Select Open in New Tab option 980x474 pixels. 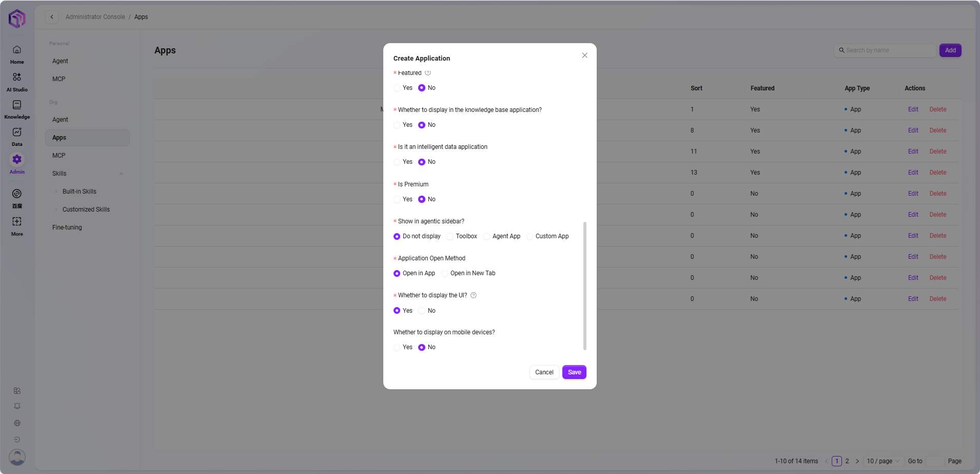click(x=445, y=273)
